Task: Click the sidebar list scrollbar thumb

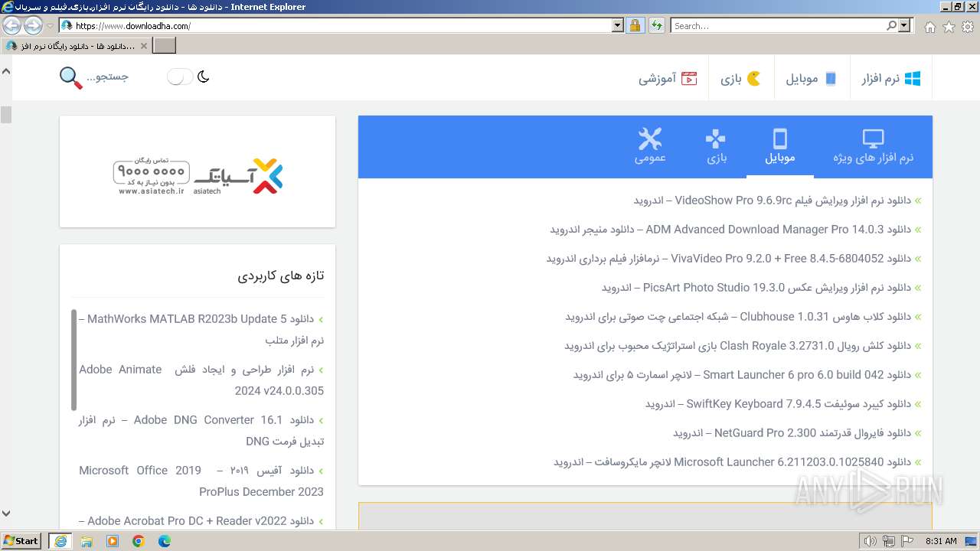Action: tap(74, 360)
